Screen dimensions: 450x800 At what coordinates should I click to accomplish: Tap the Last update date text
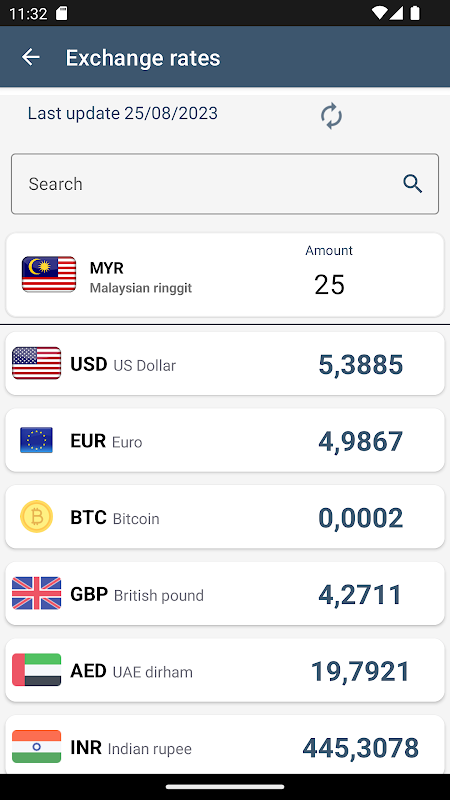click(x=122, y=113)
